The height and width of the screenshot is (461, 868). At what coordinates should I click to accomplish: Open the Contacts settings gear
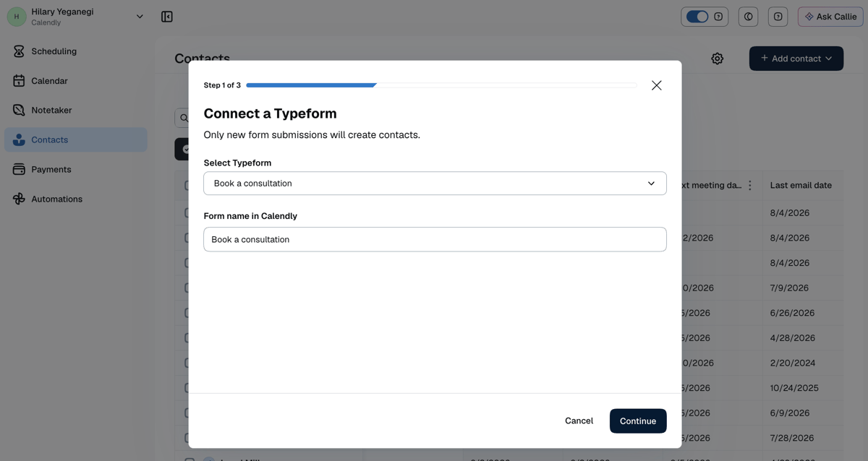[x=717, y=59]
